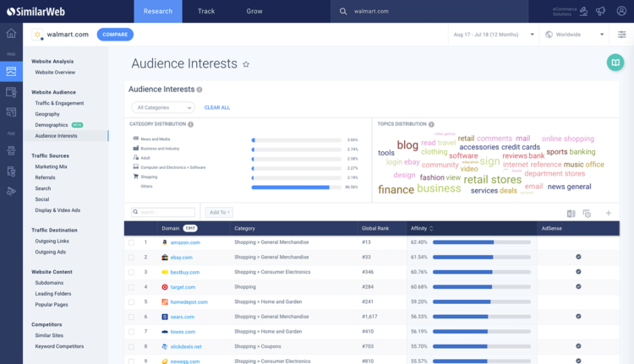
Task: Open the slickdeals.net domain link
Action: pos(186,346)
